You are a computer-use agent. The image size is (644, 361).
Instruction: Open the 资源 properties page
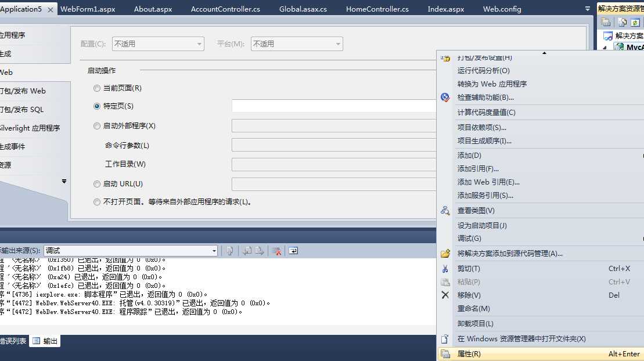tap(34, 165)
